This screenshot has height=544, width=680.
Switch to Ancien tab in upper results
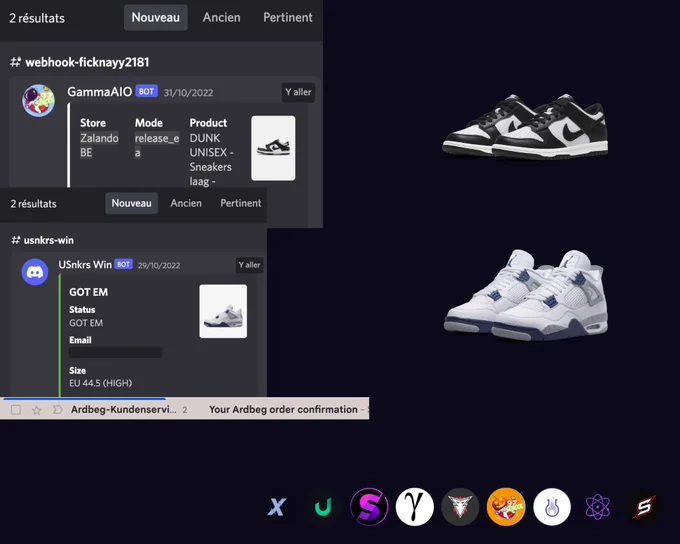click(222, 17)
